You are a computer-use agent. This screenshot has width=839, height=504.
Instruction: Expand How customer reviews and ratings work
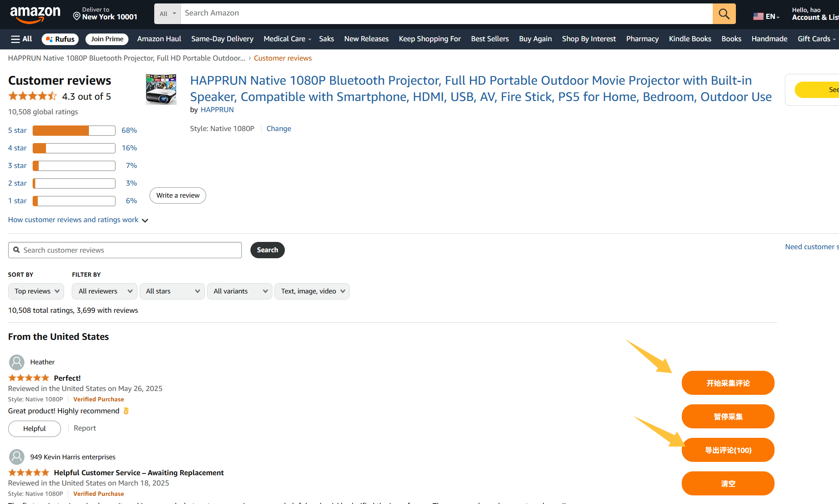coord(78,220)
